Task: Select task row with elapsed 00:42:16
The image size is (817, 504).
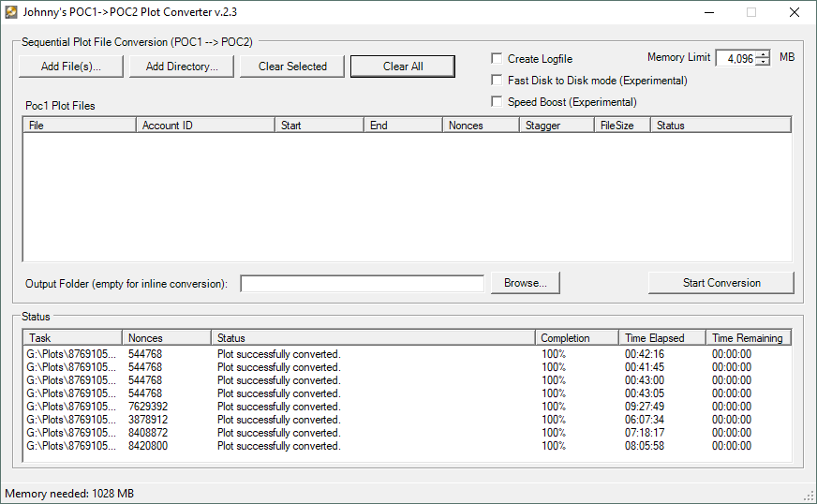Action: (x=407, y=354)
